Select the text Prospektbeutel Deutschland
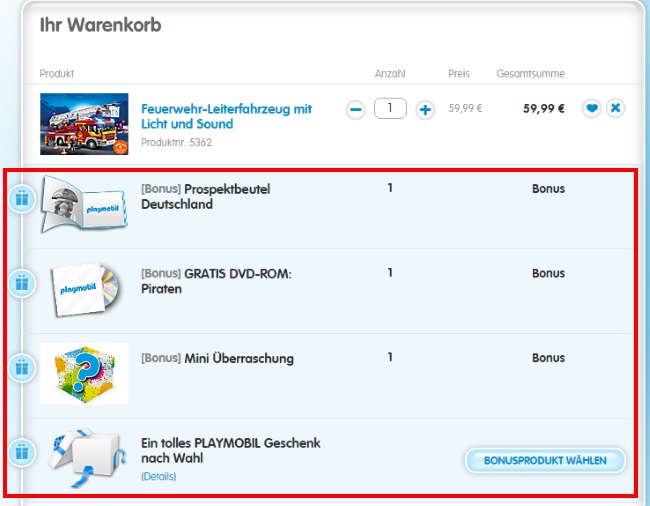The width and height of the screenshot is (650, 506). click(x=206, y=196)
